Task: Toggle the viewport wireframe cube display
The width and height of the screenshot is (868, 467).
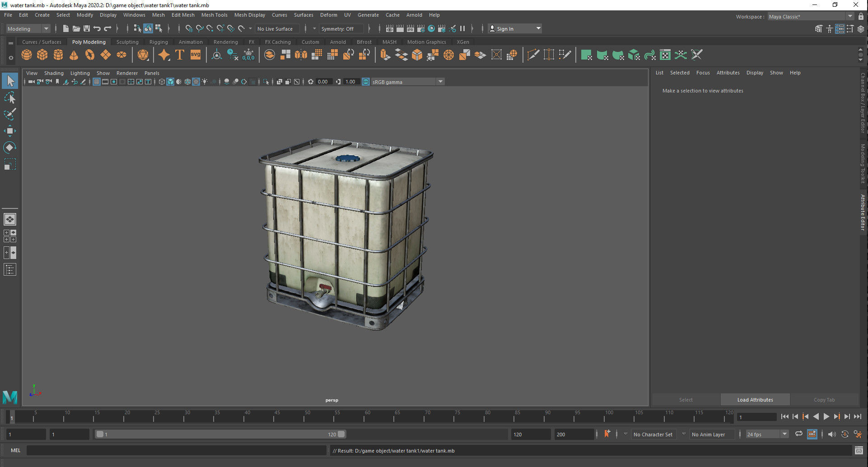Action: click(162, 82)
